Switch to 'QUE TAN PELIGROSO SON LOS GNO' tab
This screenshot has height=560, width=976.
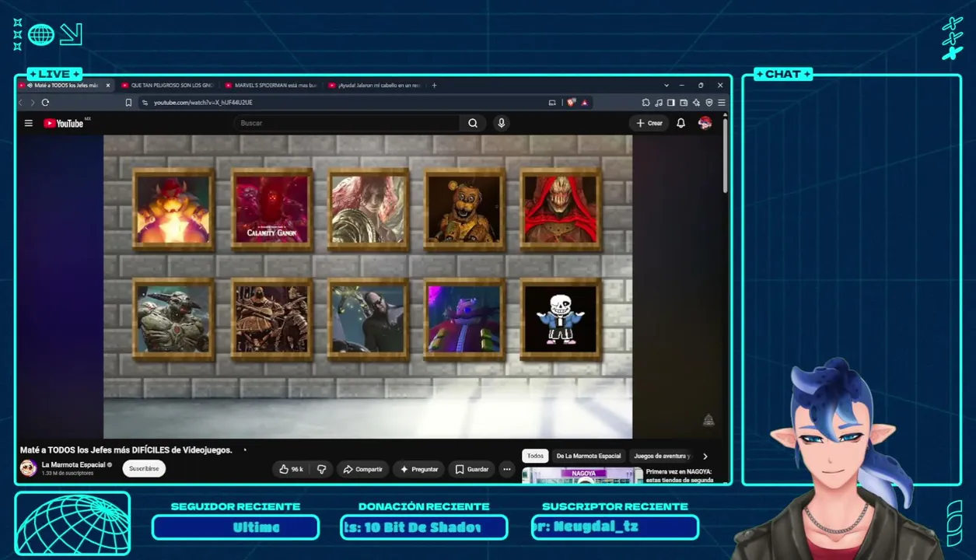[x=166, y=86]
